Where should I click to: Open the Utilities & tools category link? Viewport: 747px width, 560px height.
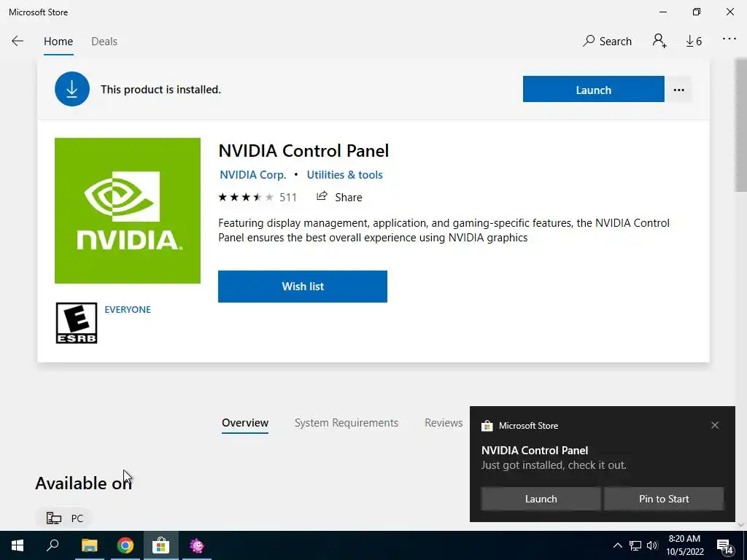coord(344,175)
